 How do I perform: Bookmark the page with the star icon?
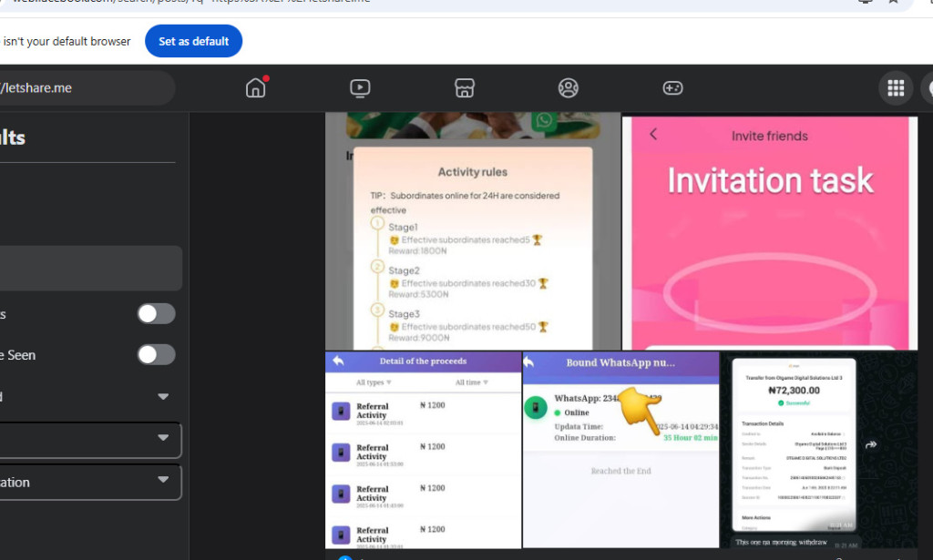(894, 3)
